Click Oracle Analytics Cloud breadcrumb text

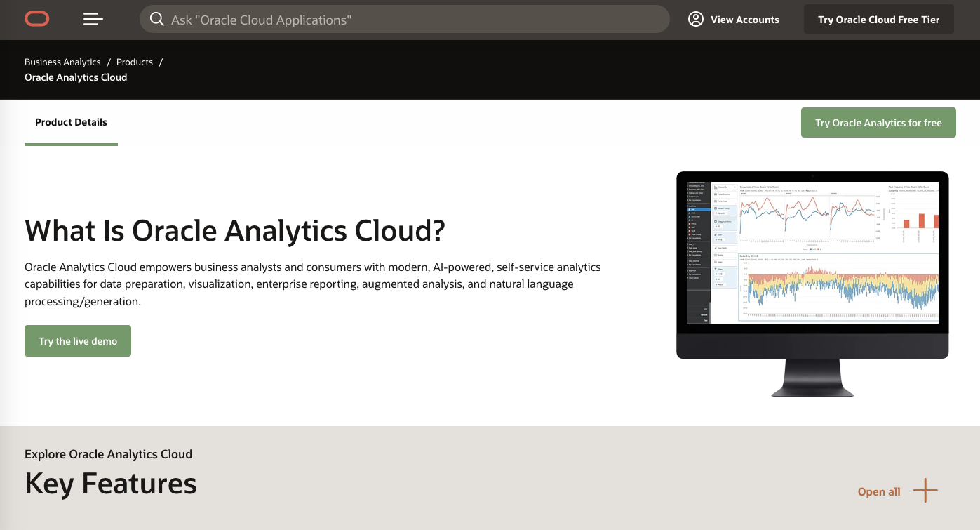click(76, 77)
